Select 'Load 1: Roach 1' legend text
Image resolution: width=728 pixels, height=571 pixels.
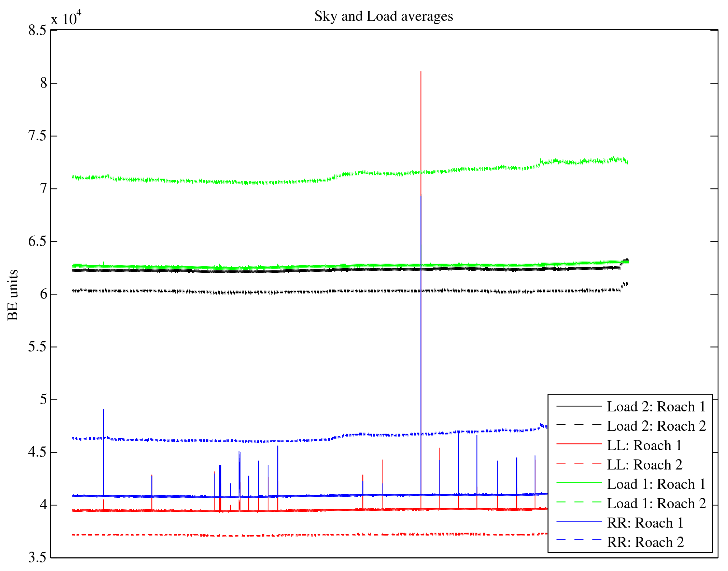[656, 484]
